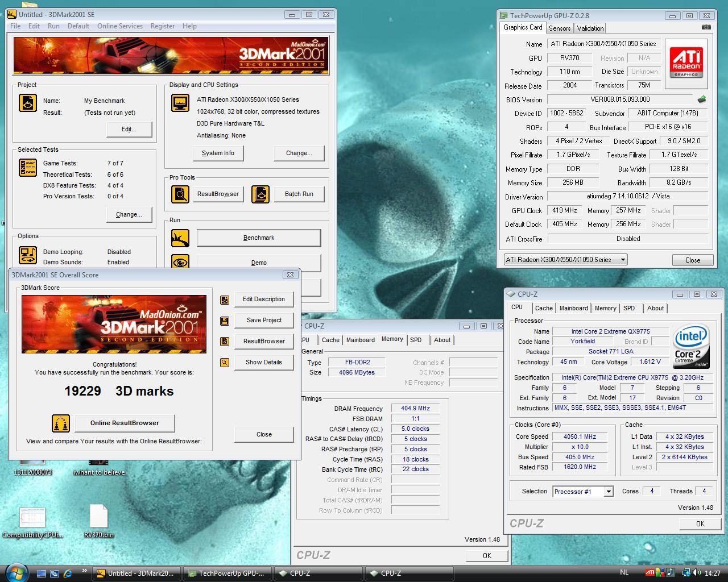
Task: Click the Edit... button under Project
Action: [129, 130]
